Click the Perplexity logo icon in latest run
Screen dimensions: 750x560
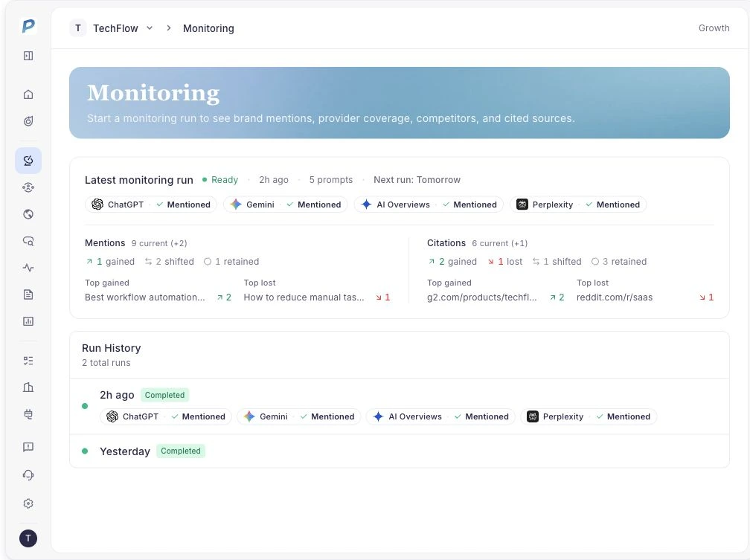coord(522,205)
